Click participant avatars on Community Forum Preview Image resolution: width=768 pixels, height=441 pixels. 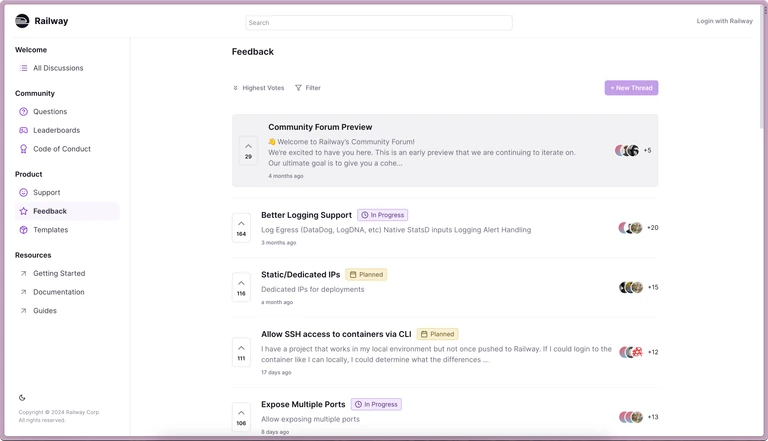pyautogui.click(x=627, y=150)
